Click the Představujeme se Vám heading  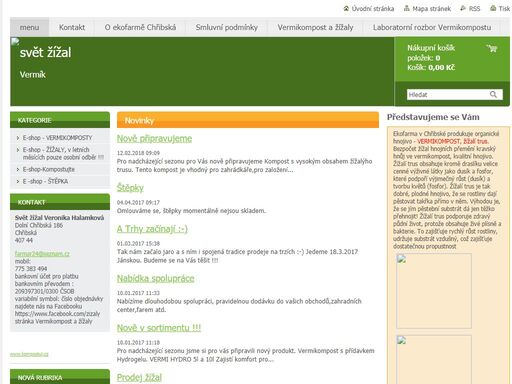coord(433,117)
